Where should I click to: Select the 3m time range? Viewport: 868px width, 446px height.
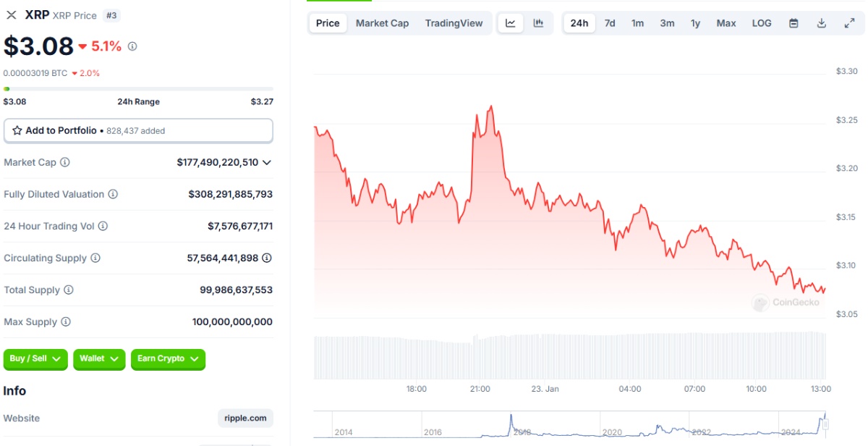point(667,23)
